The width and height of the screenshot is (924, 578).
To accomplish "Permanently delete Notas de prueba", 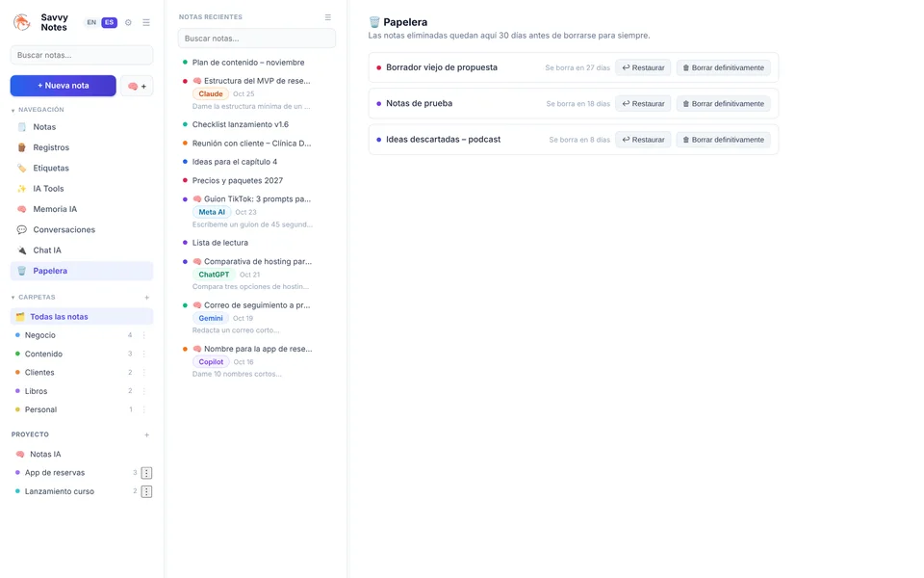I will pyautogui.click(x=723, y=104).
